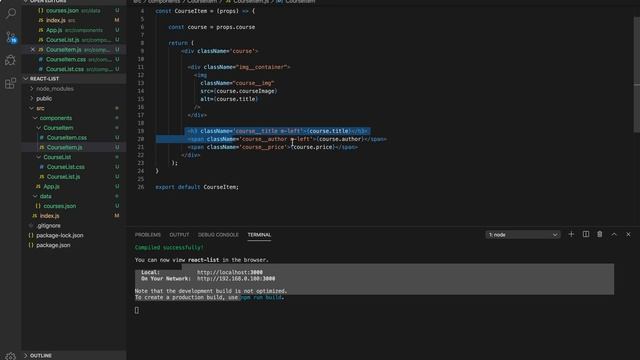Click the 'const course = props.course' line
This screenshot has height=360, width=640.
211,27
